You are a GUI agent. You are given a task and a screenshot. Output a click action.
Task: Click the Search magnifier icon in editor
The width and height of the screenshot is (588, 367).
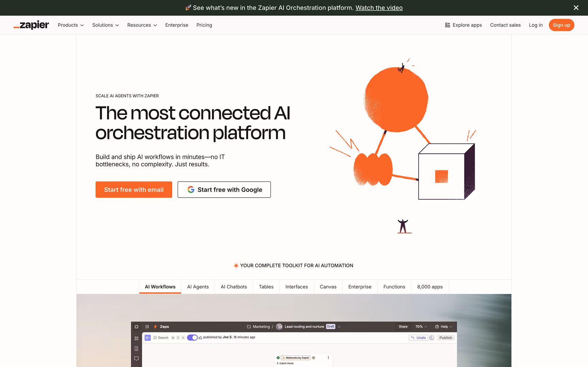[155, 338]
